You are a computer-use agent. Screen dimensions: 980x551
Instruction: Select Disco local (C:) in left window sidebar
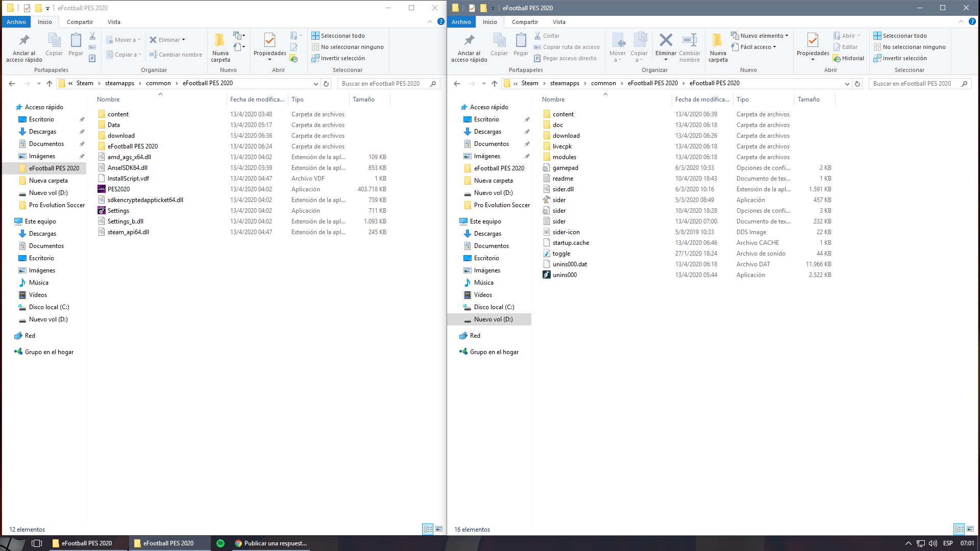44,307
